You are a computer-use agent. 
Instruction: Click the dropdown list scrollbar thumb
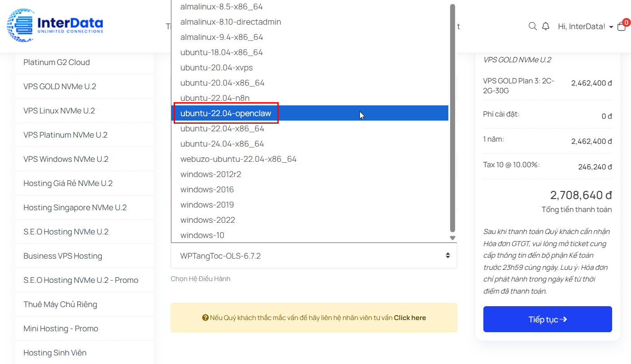(x=452, y=117)
